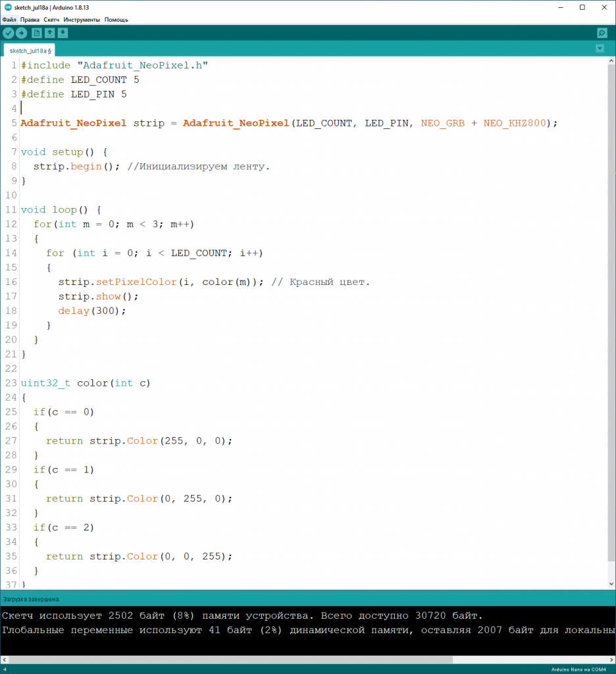
Task: Select the sketch_jul18a tab
Action: point(30,51)
